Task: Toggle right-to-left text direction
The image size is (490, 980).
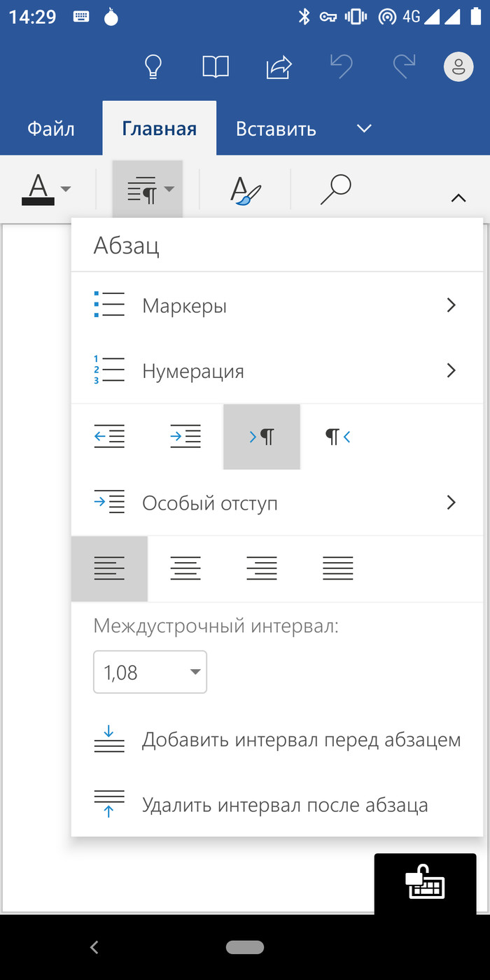Action: [337, 437]
